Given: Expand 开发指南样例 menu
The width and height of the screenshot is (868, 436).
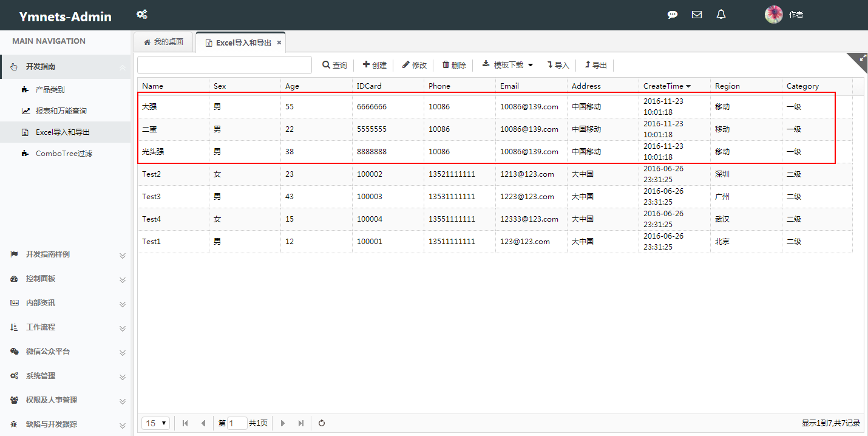Looking at the screenshot, I should 66,254.
